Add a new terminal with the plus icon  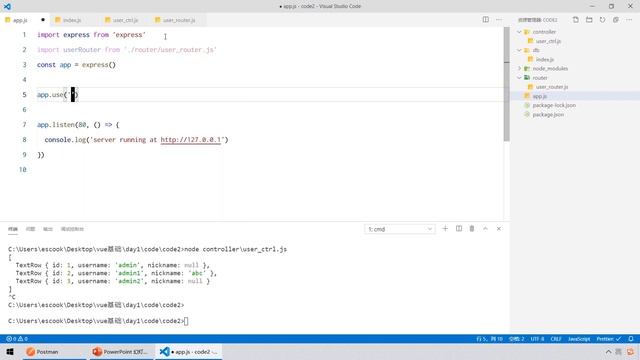click(445, 229)
